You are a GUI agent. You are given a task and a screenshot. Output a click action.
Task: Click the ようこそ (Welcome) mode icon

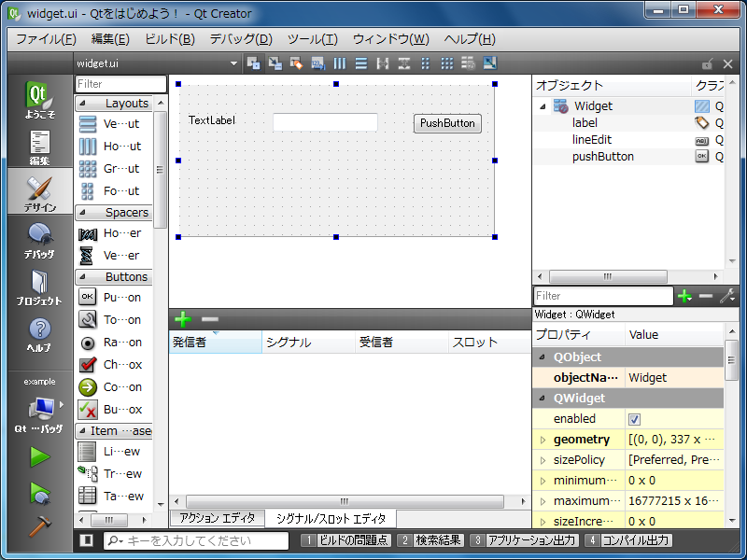[x=39, y=101]
